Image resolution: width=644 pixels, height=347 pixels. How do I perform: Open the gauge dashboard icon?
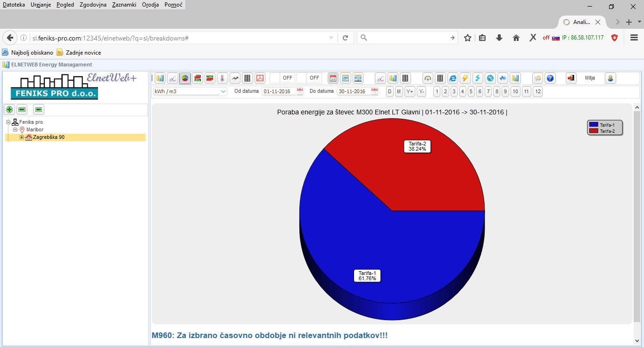click(x=428, y=78)
